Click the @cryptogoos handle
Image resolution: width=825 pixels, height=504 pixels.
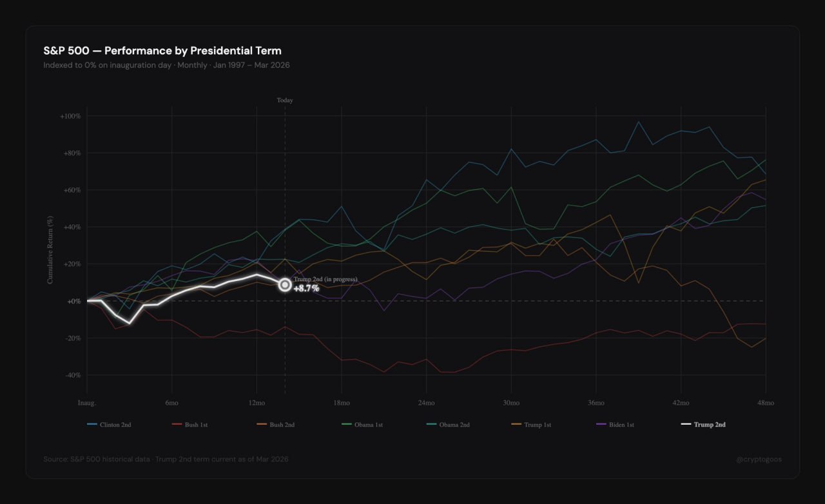point(759,460)
